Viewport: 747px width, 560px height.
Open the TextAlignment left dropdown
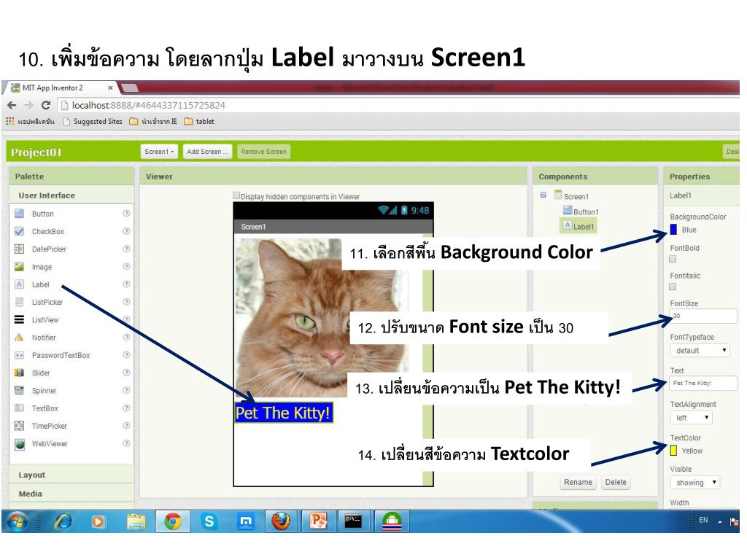(692, 418)
